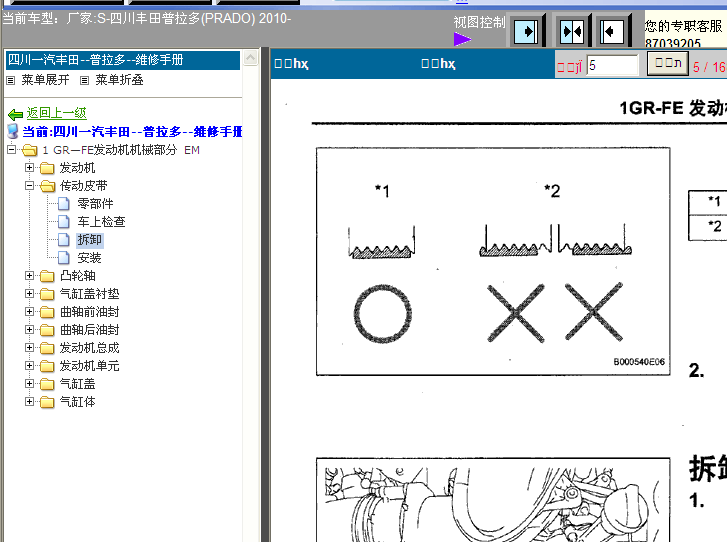Viewport: 727px width, 542px height.
Task: Click the second hx tab in the blue bar
Action: tap(438, 64)
